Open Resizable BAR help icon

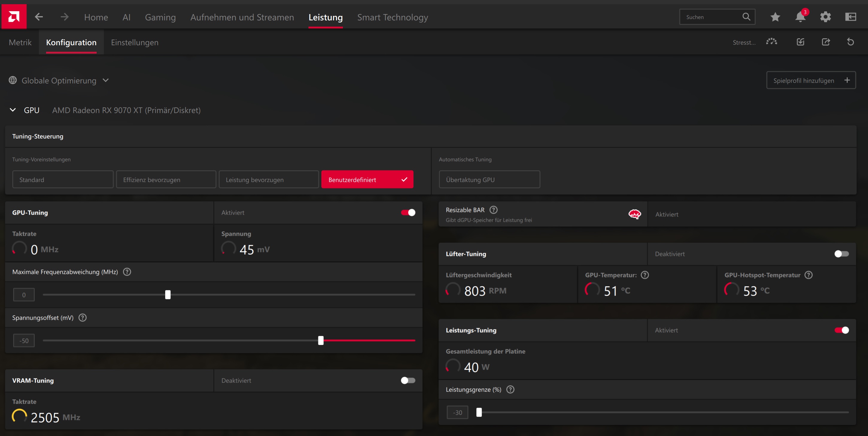[x=493, y=210]
